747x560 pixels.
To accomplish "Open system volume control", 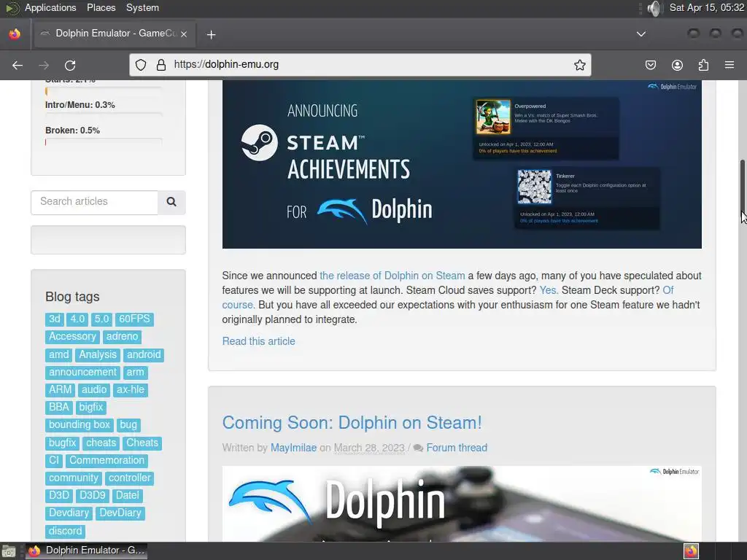I will tap(654, 8).
